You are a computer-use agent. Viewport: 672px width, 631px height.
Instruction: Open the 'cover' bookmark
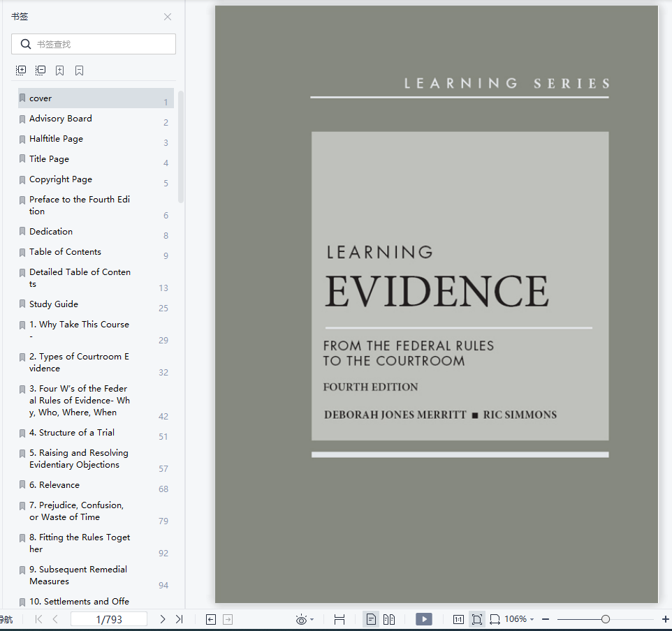[96, 98]
